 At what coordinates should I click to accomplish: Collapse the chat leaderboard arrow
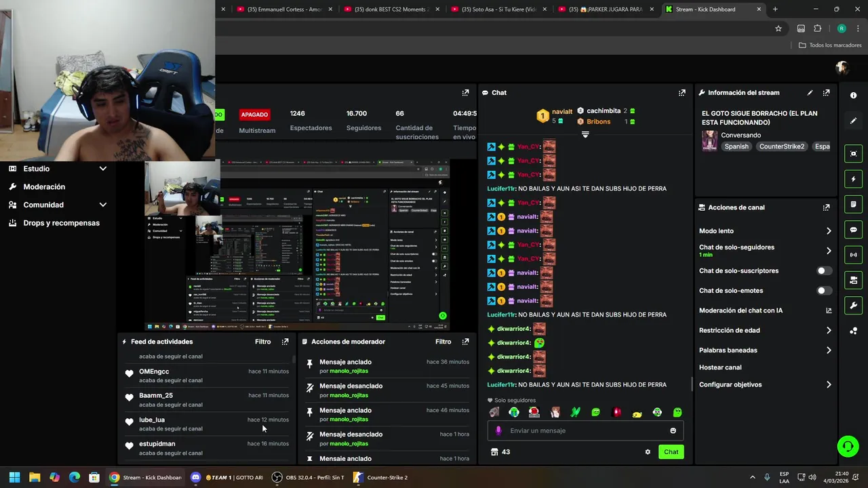click(x=585, y=134)
